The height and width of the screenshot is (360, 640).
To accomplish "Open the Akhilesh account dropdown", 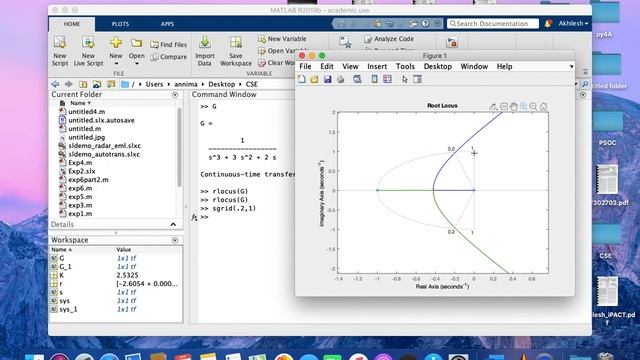I will (x=573, y=24).
